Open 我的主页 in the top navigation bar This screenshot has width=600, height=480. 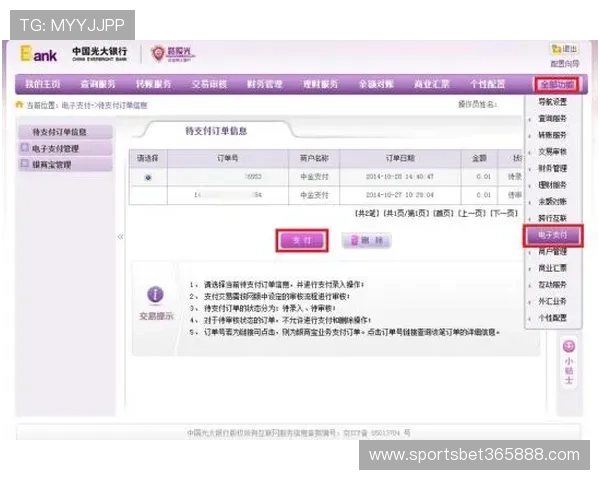pos(42,84)
